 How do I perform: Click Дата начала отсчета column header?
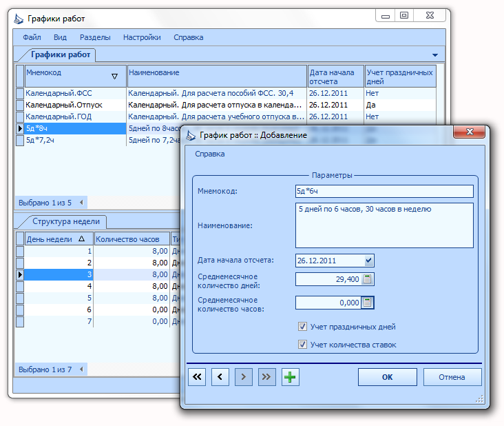tap(335, 76)
